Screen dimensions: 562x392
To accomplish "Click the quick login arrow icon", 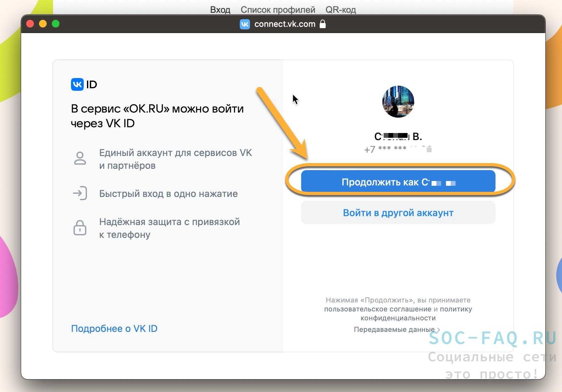I will coord(80,193).
